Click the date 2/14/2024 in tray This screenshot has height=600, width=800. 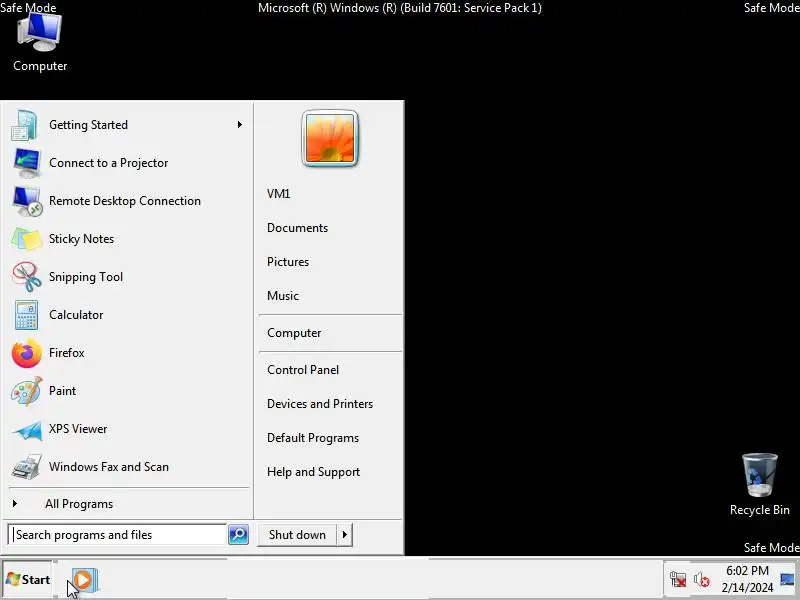point(747,588)
